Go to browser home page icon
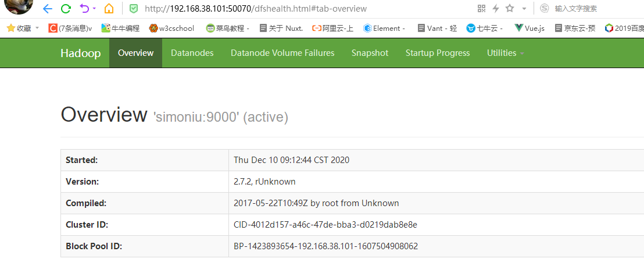The height and width of the screenshot is (269, 644). pyautogui.click(x=109, y=9)
